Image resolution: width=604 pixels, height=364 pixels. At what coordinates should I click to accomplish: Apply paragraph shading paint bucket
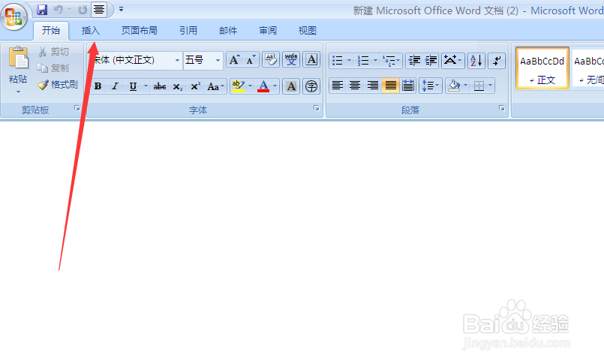pyautogui.click(x=454, y=86)
